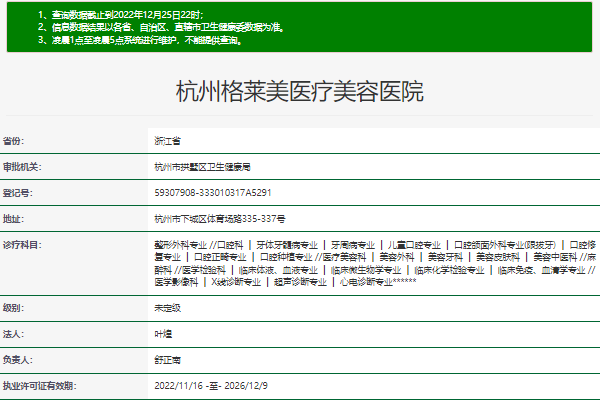The image size is (600, 400).
Task: Click the X线诊断专业 entry
Action: click(x=236, y=282)
